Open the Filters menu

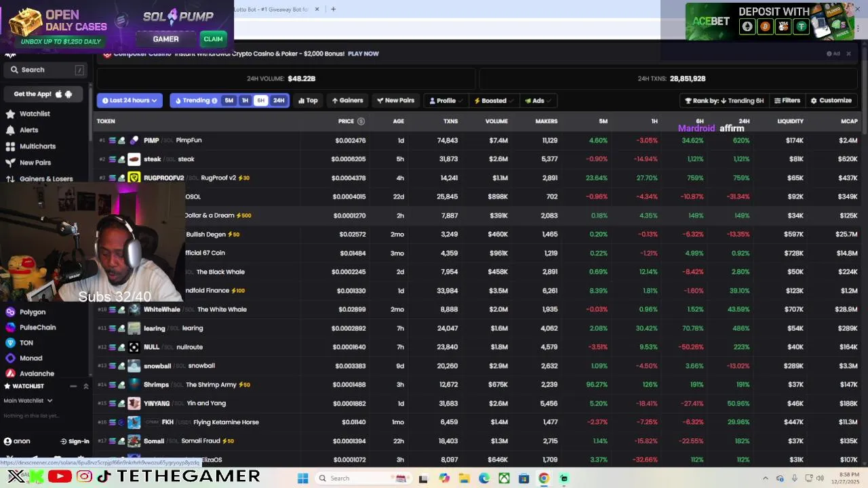coord(787,100)
